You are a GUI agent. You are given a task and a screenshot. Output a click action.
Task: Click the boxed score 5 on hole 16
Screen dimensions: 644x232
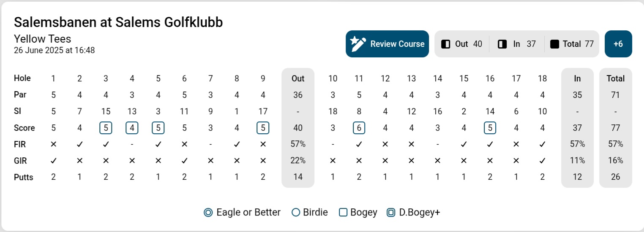pyautogui.click(x=490, y=128)
